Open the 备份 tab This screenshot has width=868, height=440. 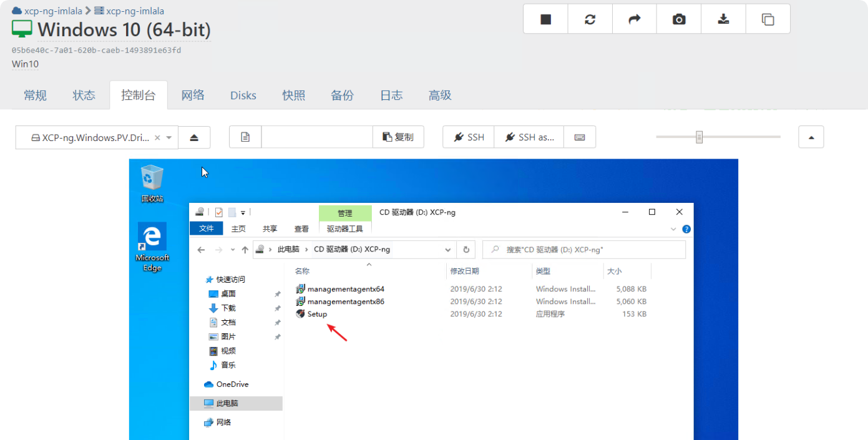click(342, 95)
